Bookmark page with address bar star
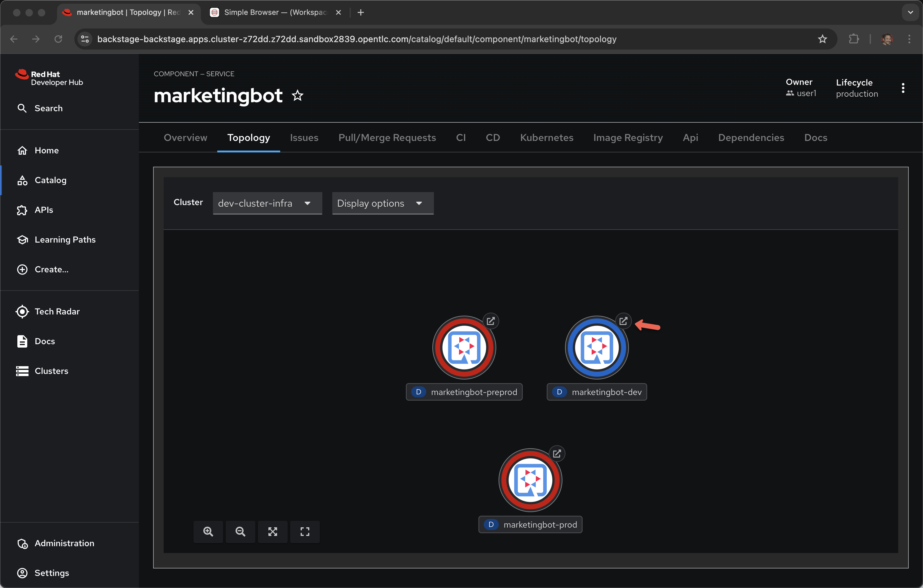This screenshot has height=588, width=923. [822, 39]
